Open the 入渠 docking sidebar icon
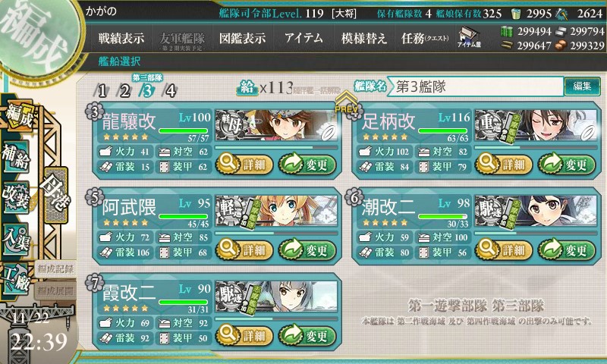Viewport: 607px width, 364px height. pyautogui.click(x=16, y=239)
